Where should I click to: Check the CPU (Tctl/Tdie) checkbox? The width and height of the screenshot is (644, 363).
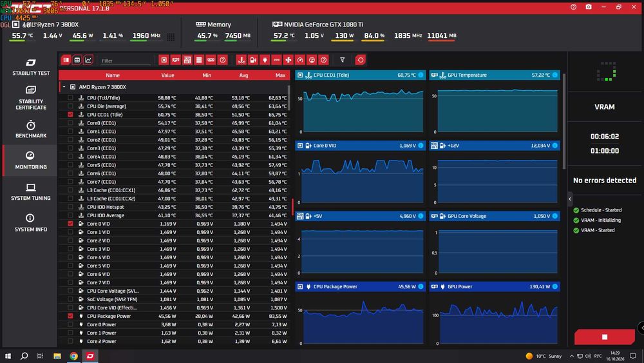pyautogui.click(x=70, y=98)
